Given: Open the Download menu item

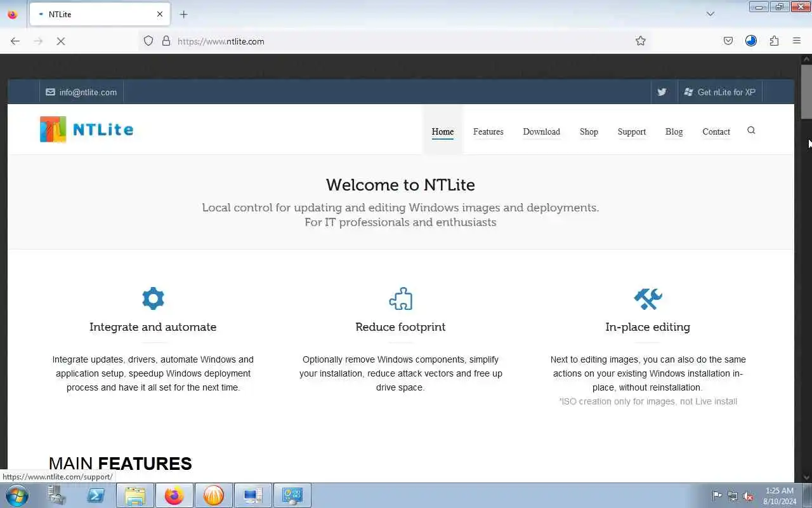Looking at the screenshot, I should point(541,131).
